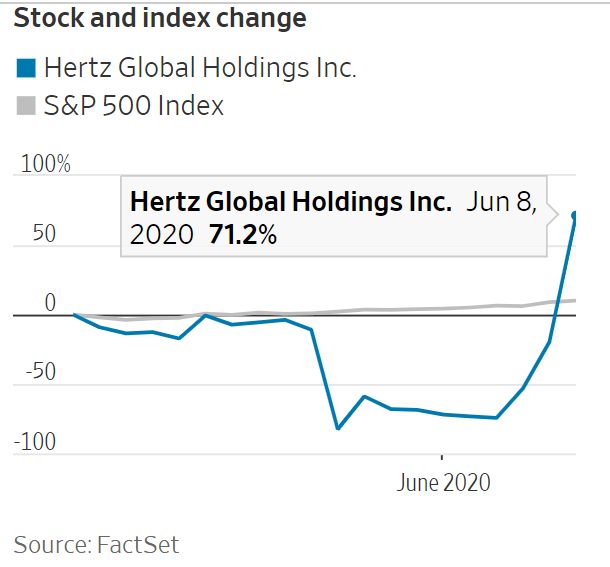This screenshot has width=610, height=567.
Task: Click the blue Hertz legend color swatch
Action: coord(26,68)
